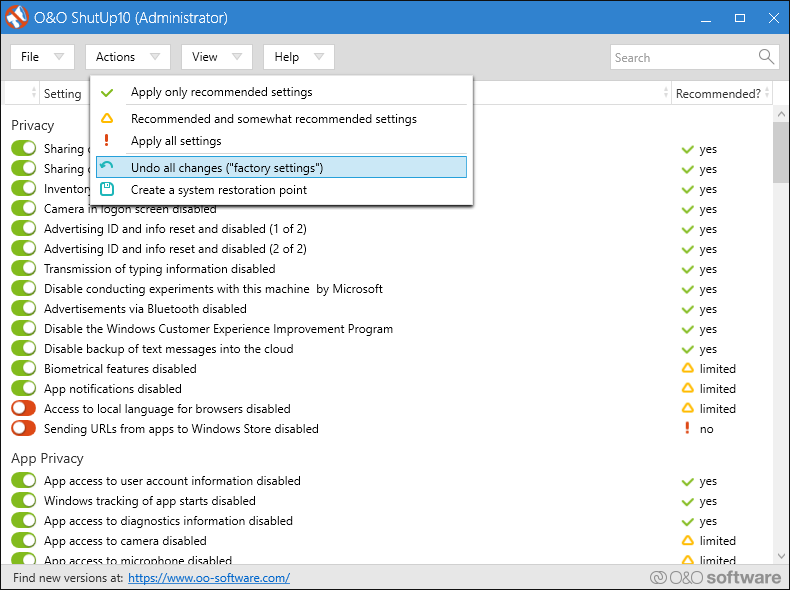Screen dimensions: 790x590
Task: Click green check on Disable backup of text messages row
Action: [x=687, y=350]
